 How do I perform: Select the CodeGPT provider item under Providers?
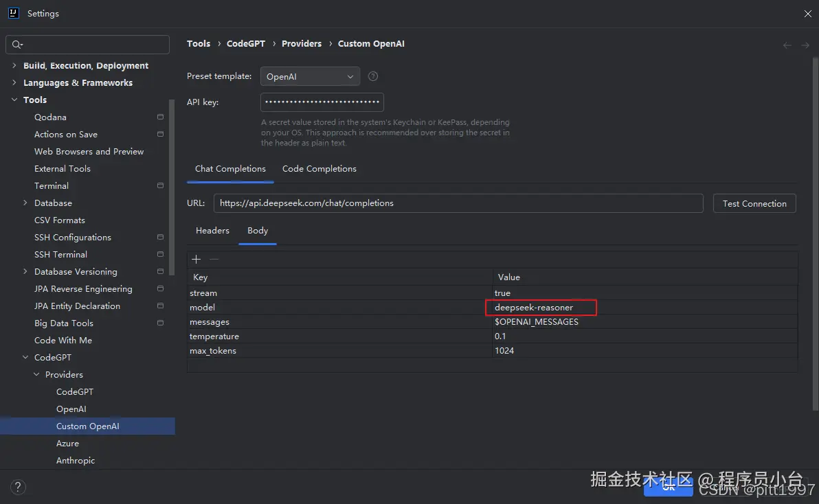pos(75,392)
